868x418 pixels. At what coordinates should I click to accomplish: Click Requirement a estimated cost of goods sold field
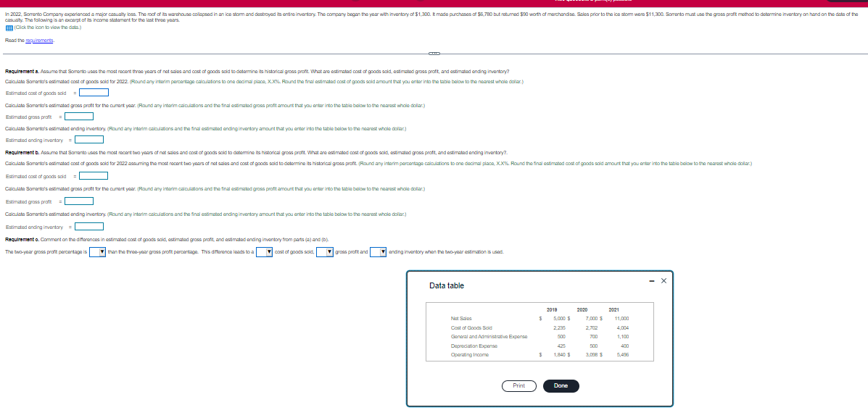pos(93,92)
